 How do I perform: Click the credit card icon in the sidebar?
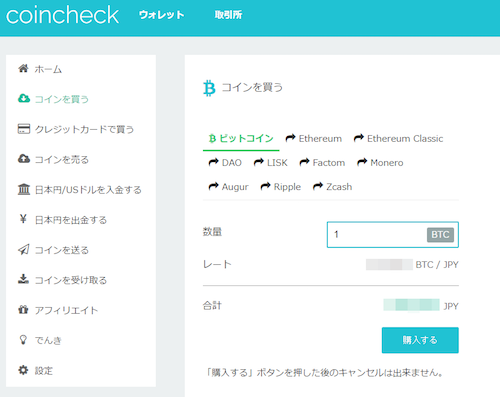[x=24, y=129]
